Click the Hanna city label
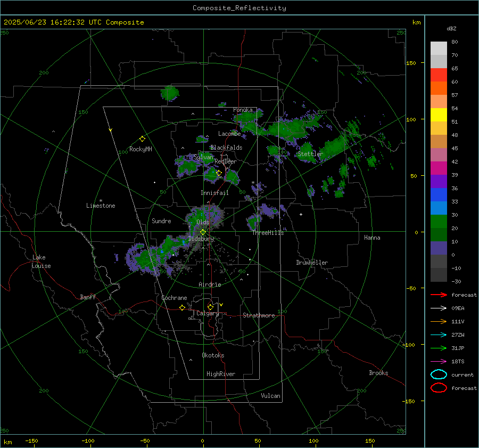The width and height of the screenshot is (479, 448). (x=372, y=238)
